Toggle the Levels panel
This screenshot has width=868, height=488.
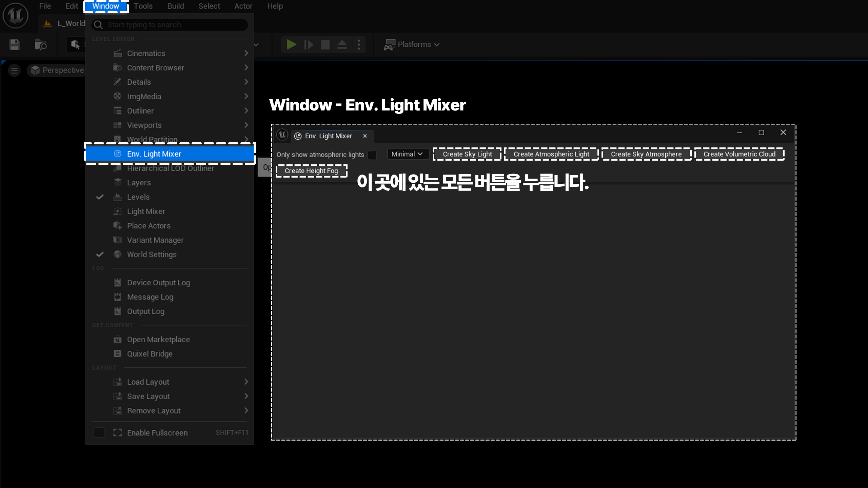[170, 197]
